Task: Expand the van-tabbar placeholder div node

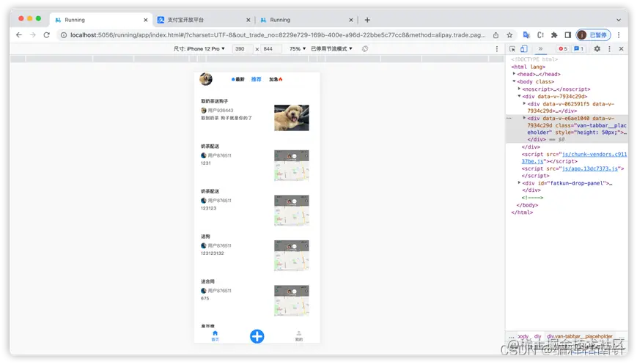Action: click(524, 118)
